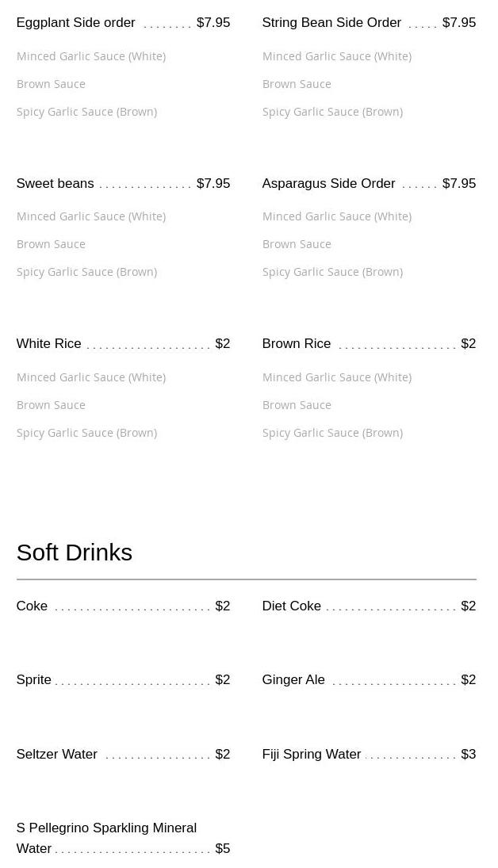The image size is (498, 868).
Task: Select the Diet Coke drink
Action: point(292,606)
